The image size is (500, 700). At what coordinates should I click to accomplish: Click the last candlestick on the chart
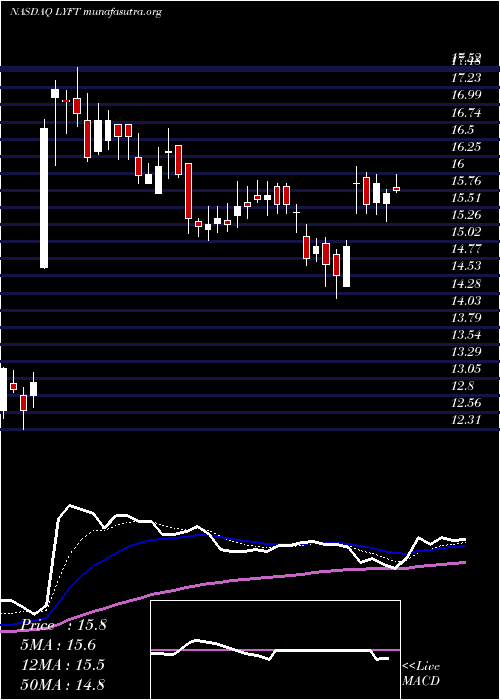pos(396,184)
